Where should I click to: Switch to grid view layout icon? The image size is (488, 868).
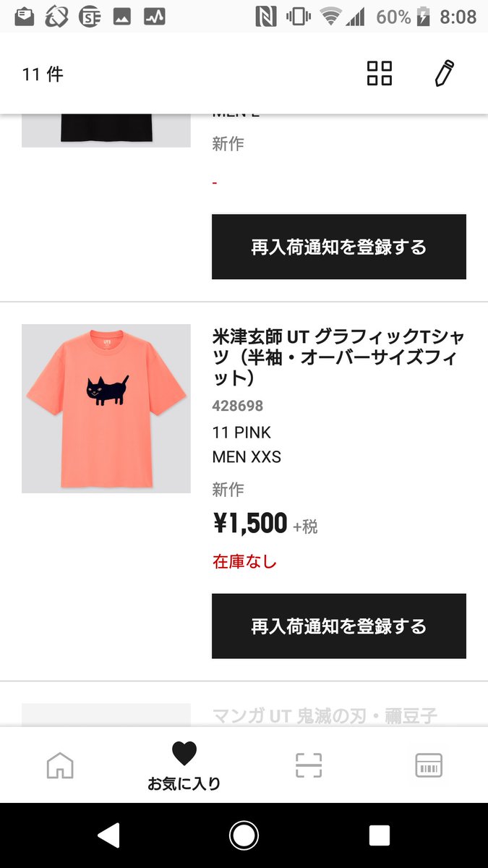pos(379,74)
